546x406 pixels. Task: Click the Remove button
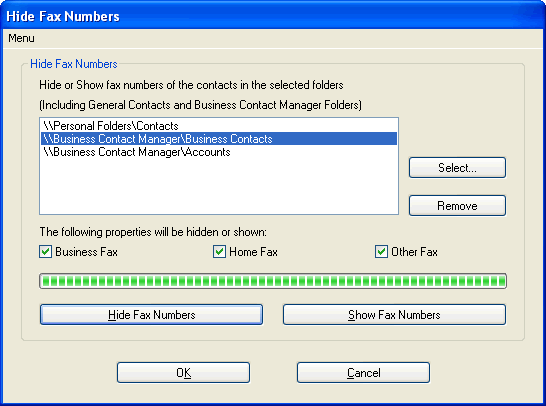457,205
